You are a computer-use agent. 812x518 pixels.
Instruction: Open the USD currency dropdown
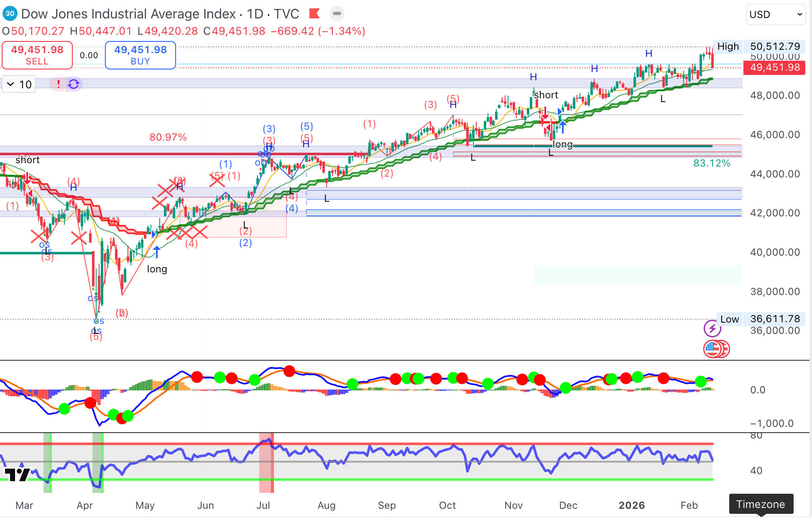[x=776, y=15]
